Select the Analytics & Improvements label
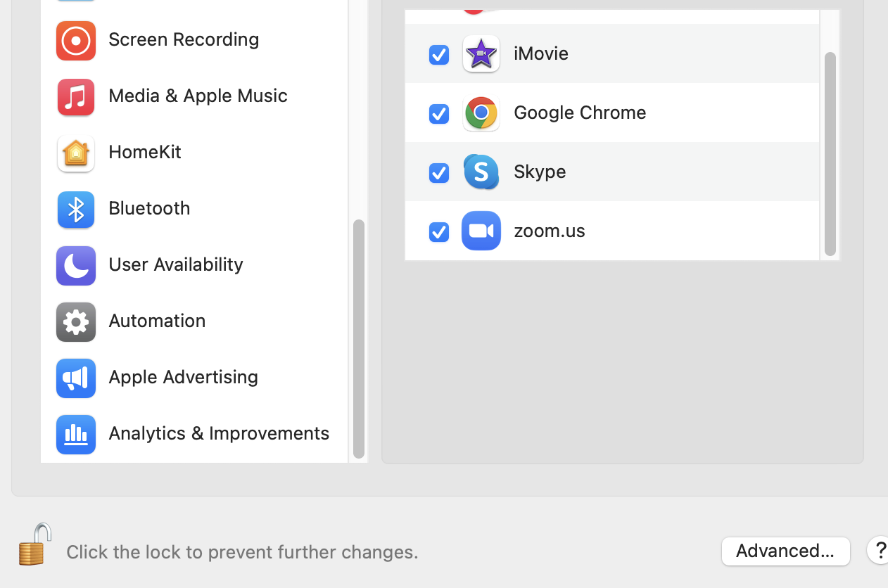 point(219,433)
